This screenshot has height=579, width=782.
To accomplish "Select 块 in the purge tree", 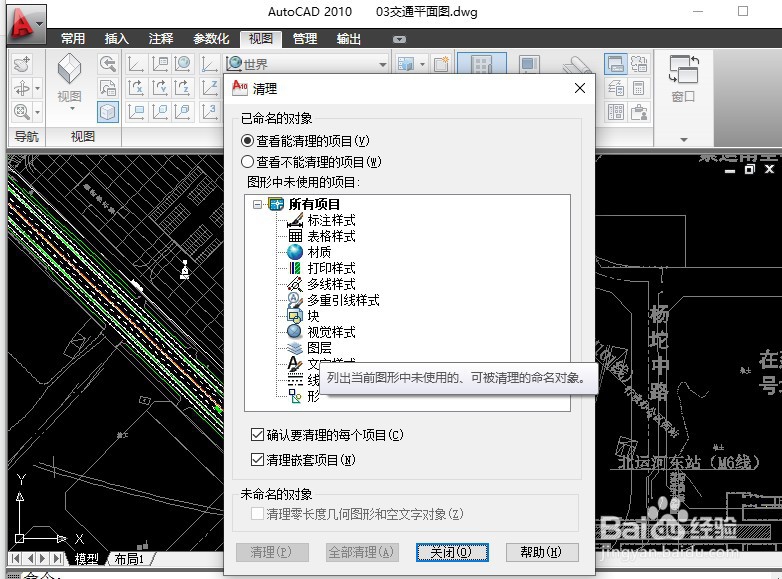I will point(313,316).
